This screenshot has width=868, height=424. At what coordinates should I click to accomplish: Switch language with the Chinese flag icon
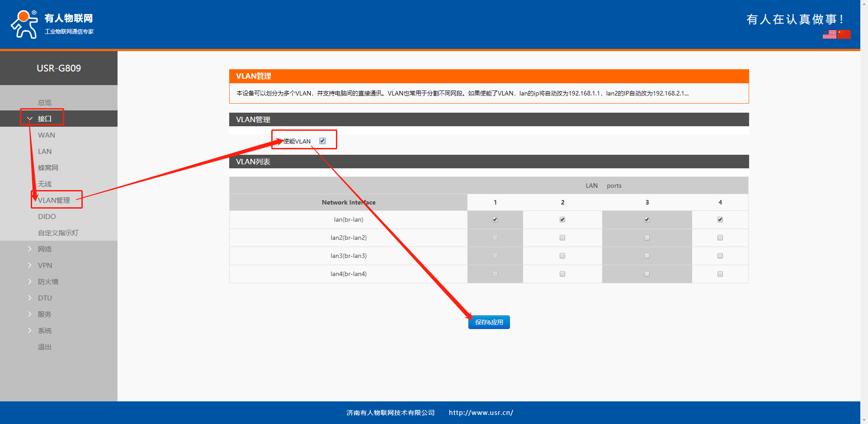click(x=844, y=34)
